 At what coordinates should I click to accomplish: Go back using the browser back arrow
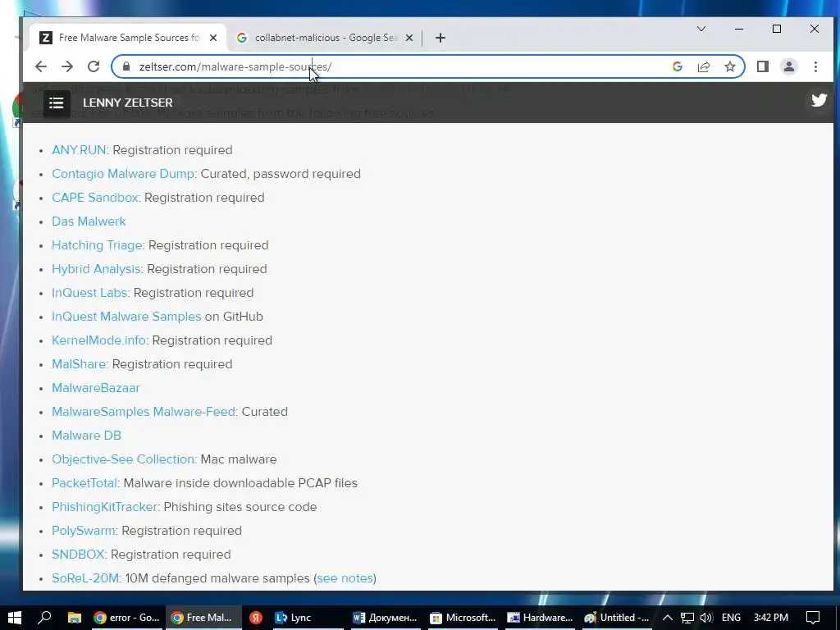(x=41, y=66)
